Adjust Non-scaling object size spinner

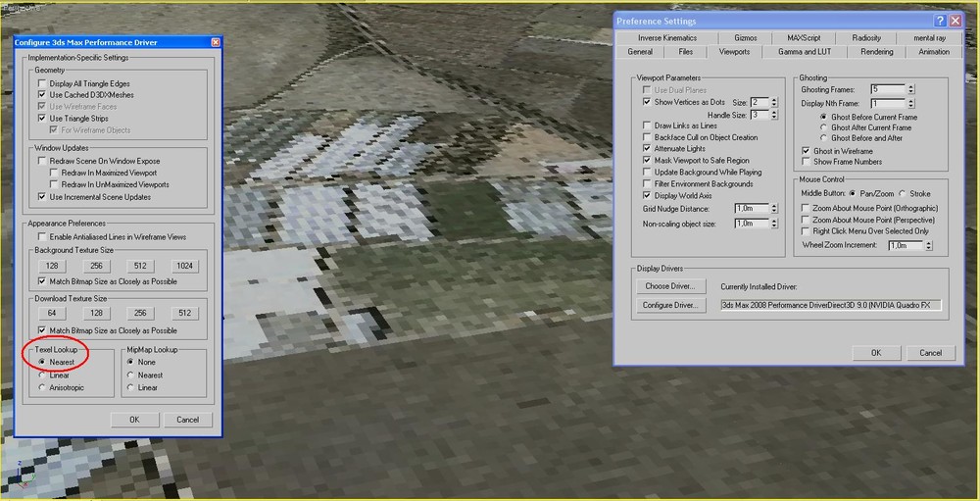[x=774, y=224]
